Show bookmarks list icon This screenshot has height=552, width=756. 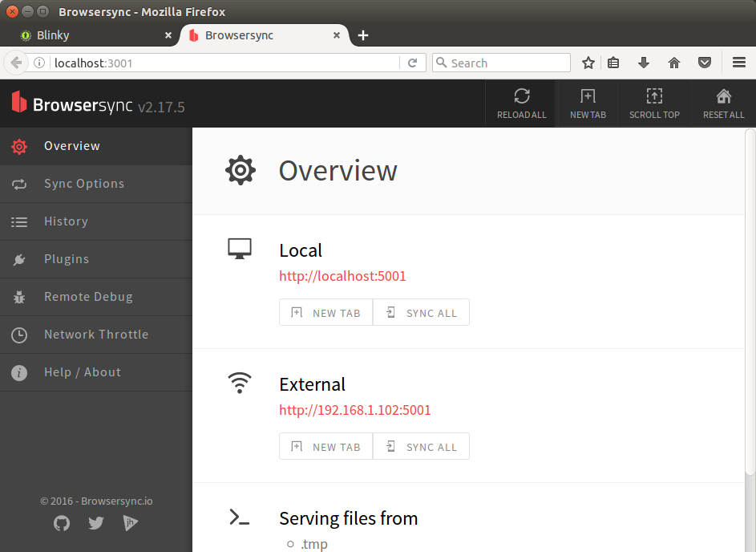613,63
